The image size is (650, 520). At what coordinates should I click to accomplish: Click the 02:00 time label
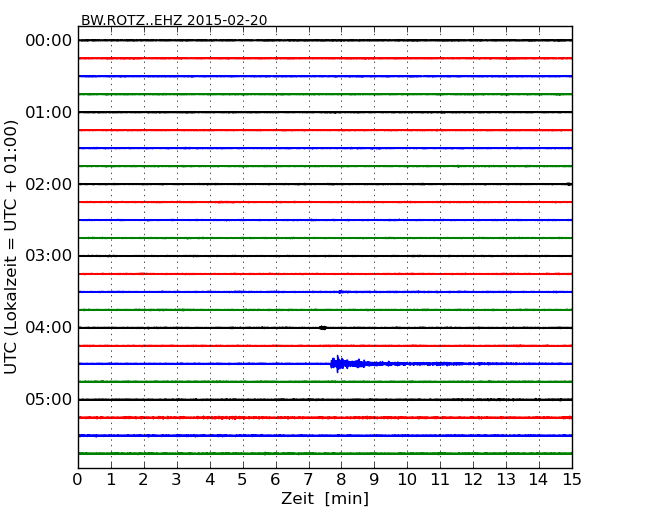click(49, 184)
